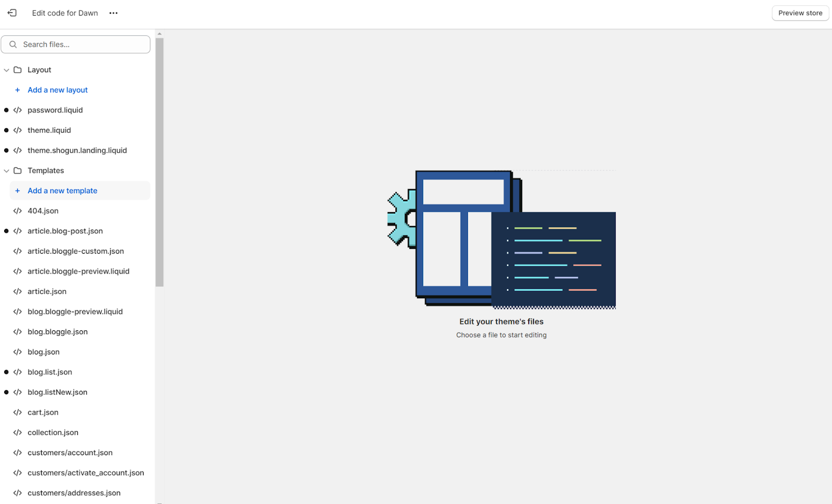Screen dimensions: 832x504
Task: Open blog.bloggle.json template
Action: point(58,332)
